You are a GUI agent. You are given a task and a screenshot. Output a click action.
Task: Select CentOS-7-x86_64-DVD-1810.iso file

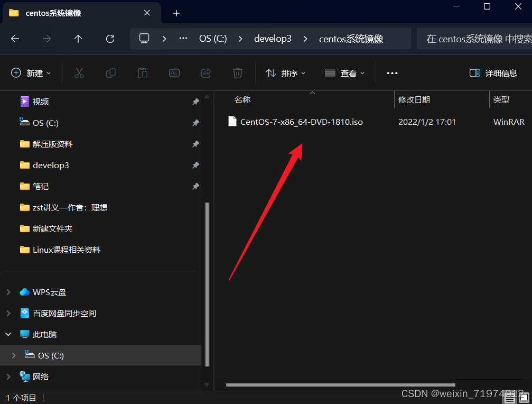tap(301, 122)
